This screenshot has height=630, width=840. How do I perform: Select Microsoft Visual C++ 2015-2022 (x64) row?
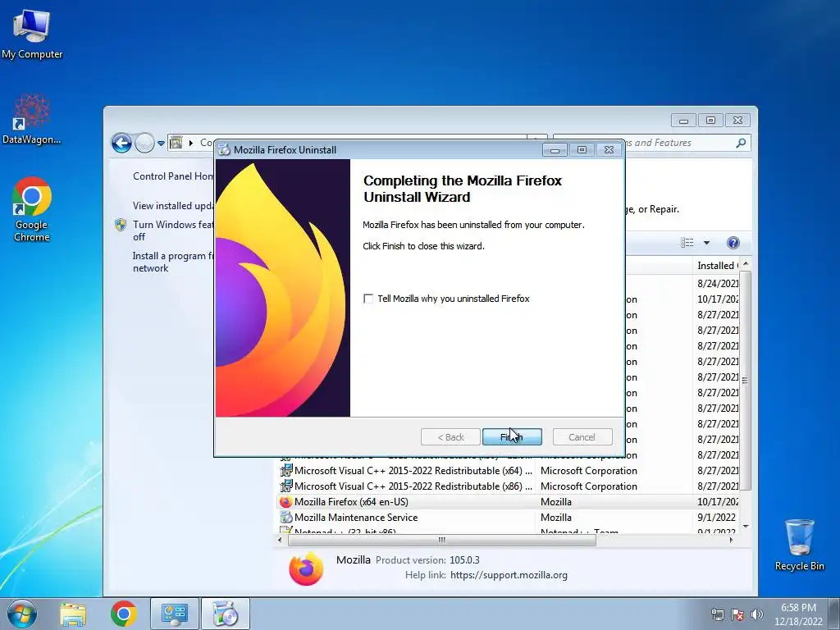508,471
